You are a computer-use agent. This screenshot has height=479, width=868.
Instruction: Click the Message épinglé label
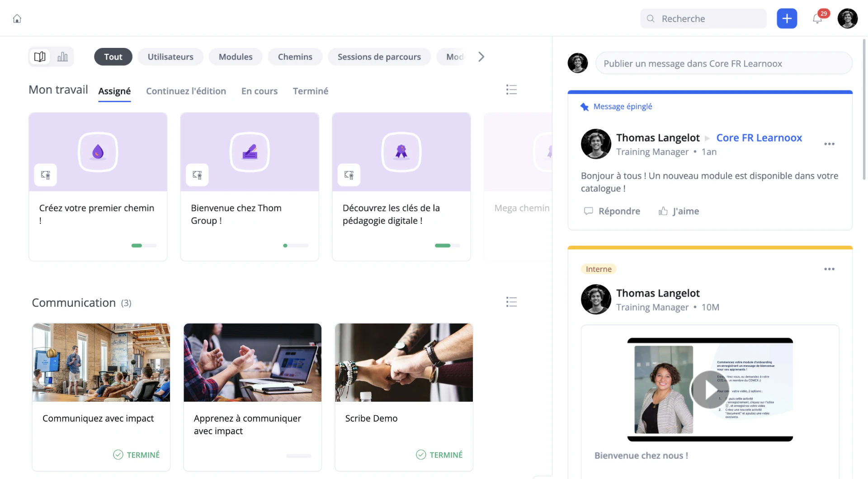(623, 107)
